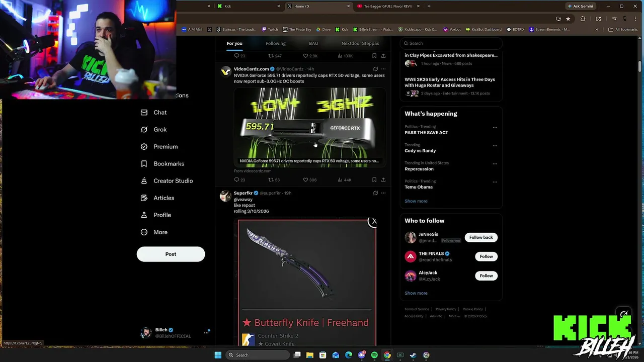Open File Explorer from the taskbar

[x=310, y=355]
